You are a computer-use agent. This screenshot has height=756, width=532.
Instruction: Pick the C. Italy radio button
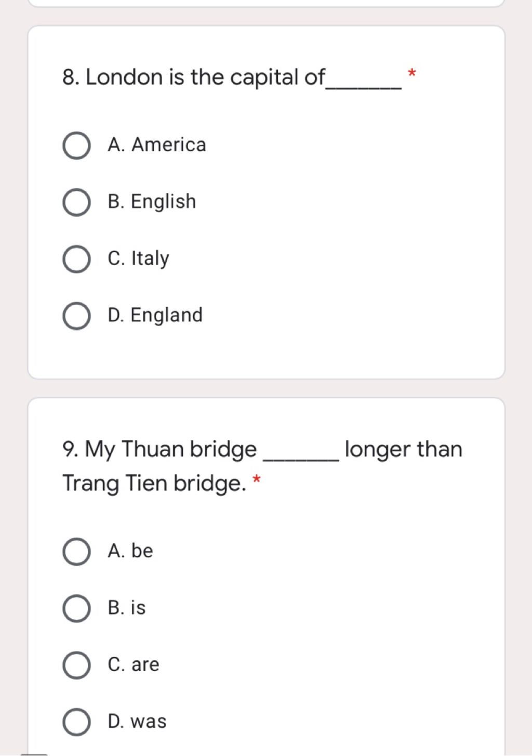(76, 259)
